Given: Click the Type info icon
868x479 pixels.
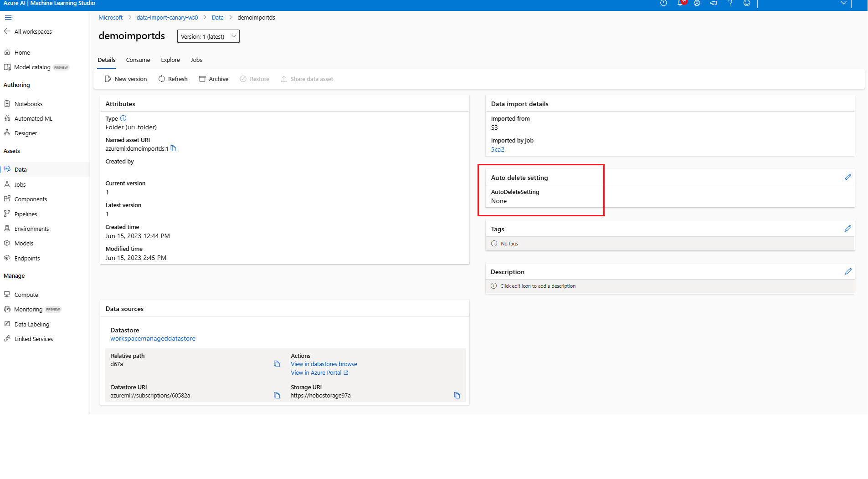Looking at the screenshot, I should (123, 118).
